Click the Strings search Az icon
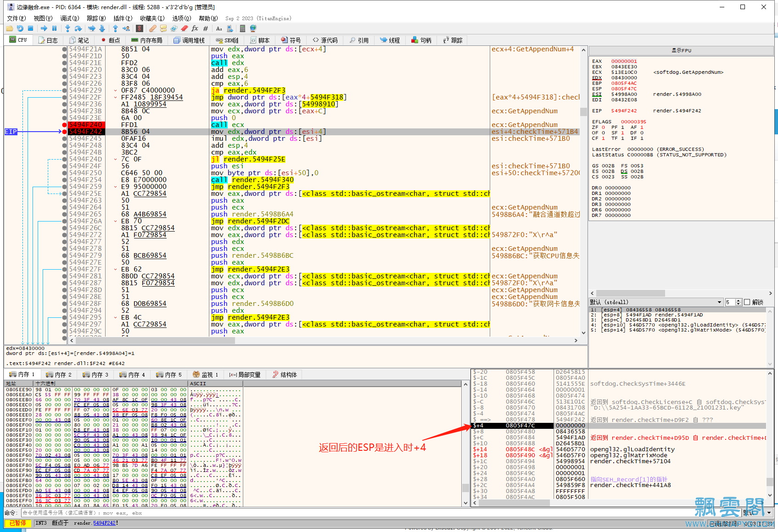Screen dimensions: 778x532 tap(219, 28)
